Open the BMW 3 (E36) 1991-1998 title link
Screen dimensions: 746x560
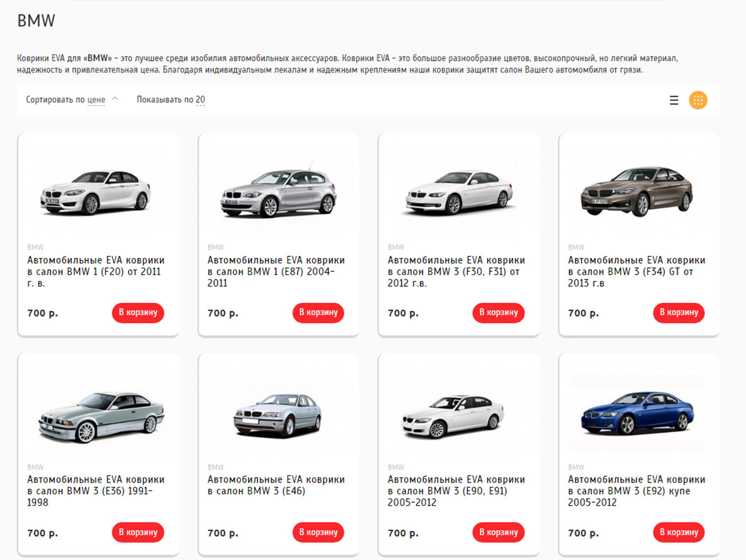coord(96,491)
